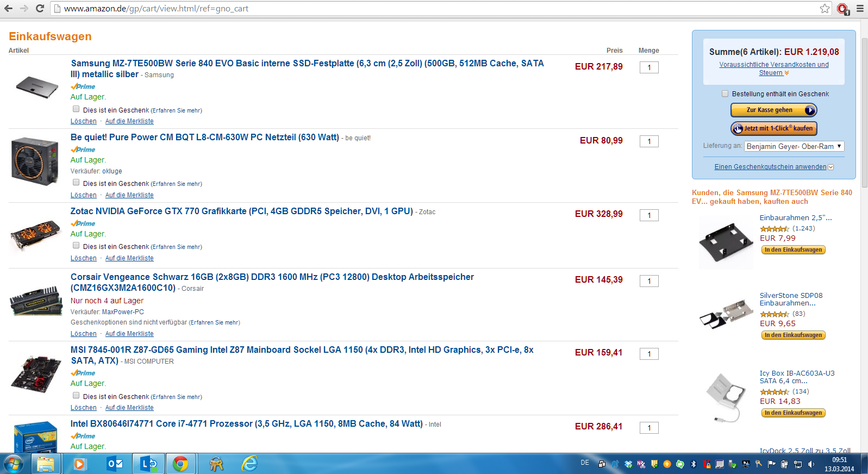Open the okluge seller link
868x474 pixels.
click(x=112, y=171)
